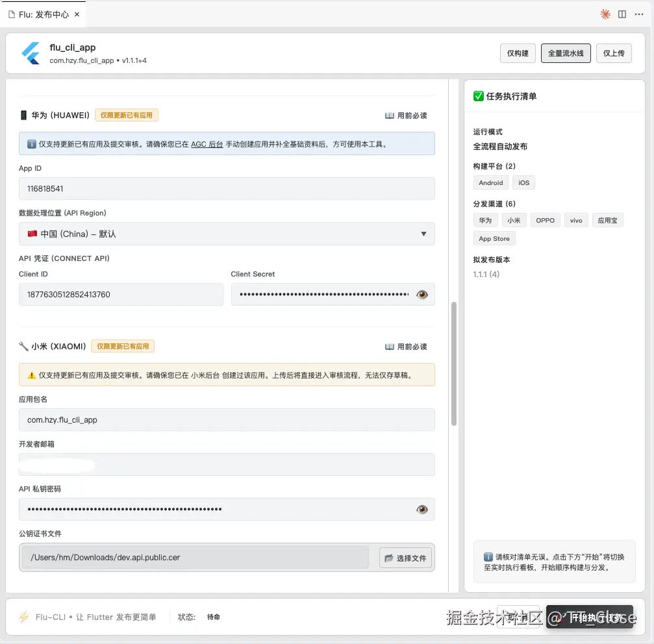The width and height of the screenshot is (654, 644).
Task: Click the phone icon beside 华为 (HUAWEI)
Action: 24,115
